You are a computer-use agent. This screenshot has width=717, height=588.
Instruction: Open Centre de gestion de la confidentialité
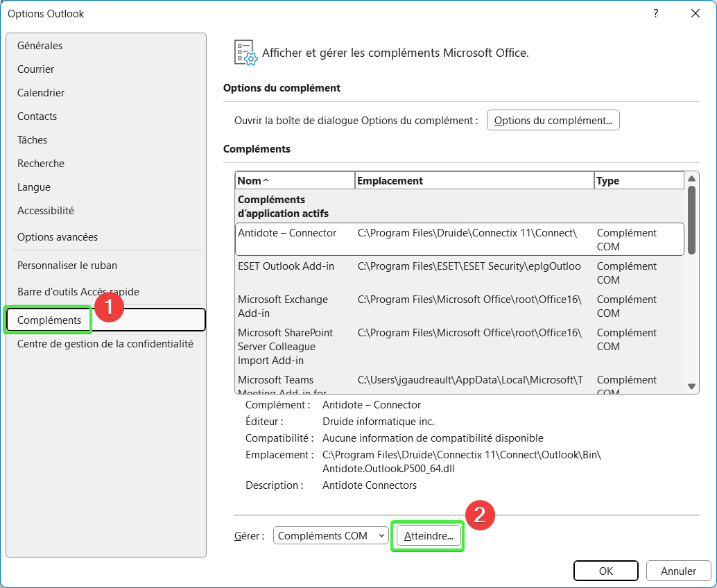click(x=105, y=344)
